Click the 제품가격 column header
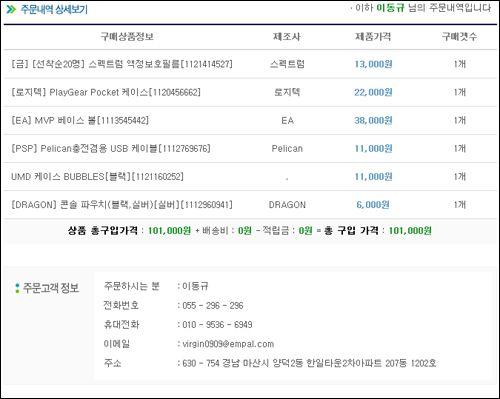Viewport: 500px width, 399px height. (x=373, y=36)
